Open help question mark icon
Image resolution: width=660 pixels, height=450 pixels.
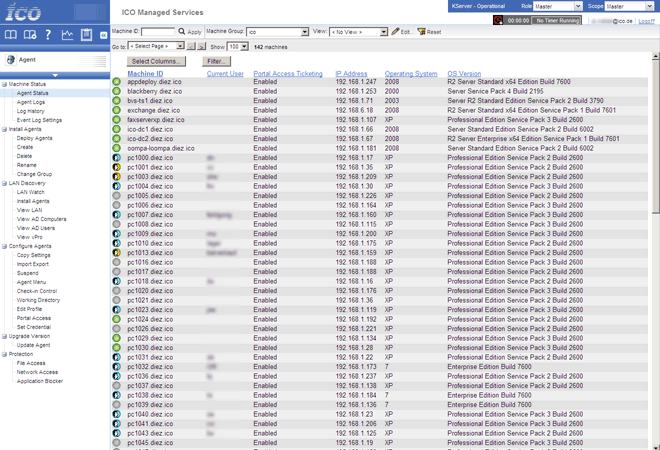pos(48,35)
